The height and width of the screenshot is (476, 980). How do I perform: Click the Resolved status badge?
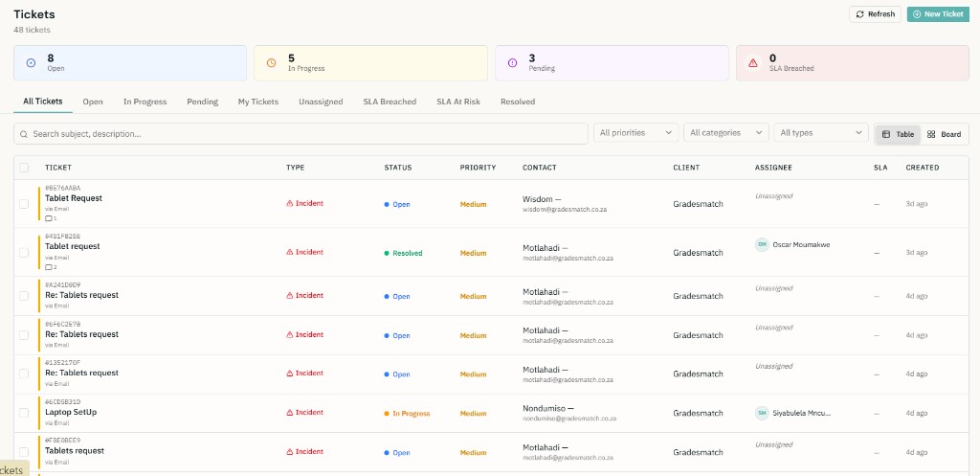(x=403, y=254)
